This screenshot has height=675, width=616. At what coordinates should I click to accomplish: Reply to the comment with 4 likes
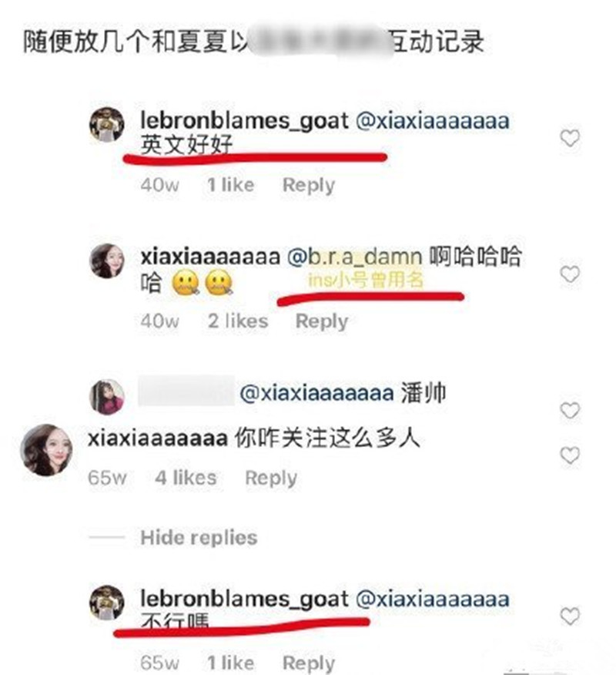[x=271, y=479]
